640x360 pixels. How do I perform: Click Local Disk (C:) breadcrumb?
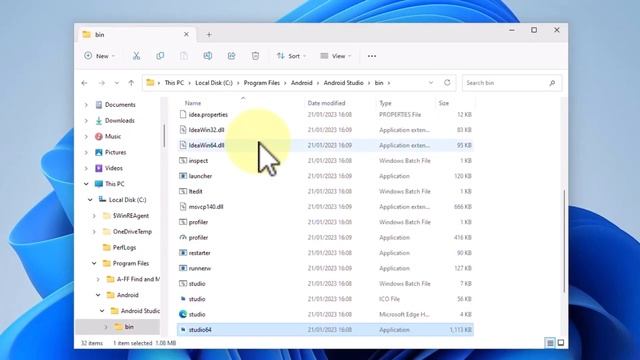tap(213, 83)
